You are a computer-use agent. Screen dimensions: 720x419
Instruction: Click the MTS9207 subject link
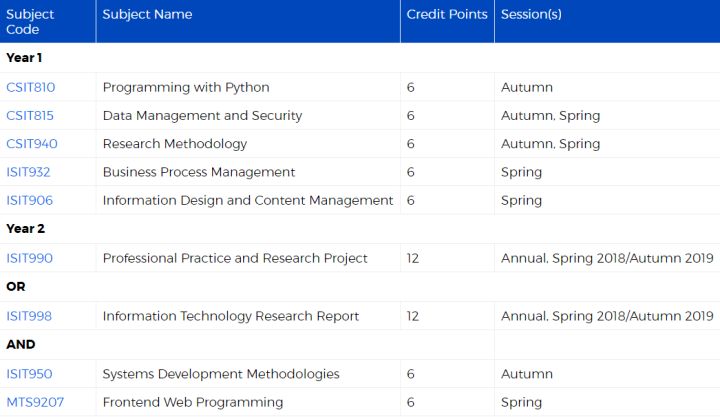click(35, 402)
